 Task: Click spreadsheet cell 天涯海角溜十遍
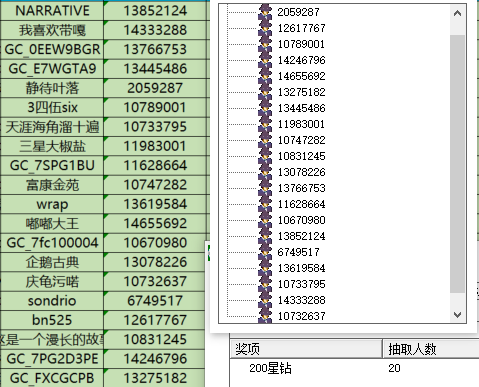pos(52,127)
